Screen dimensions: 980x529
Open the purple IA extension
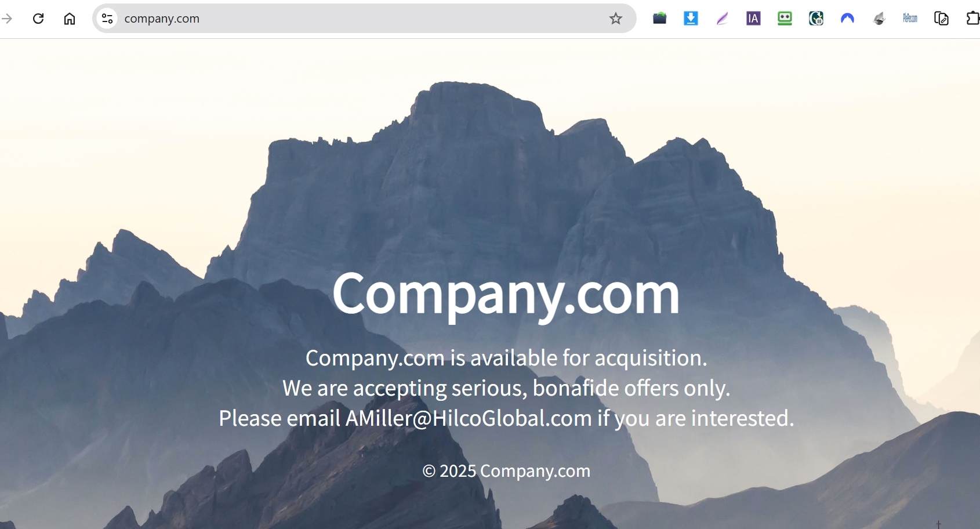(x=753, y=19)
